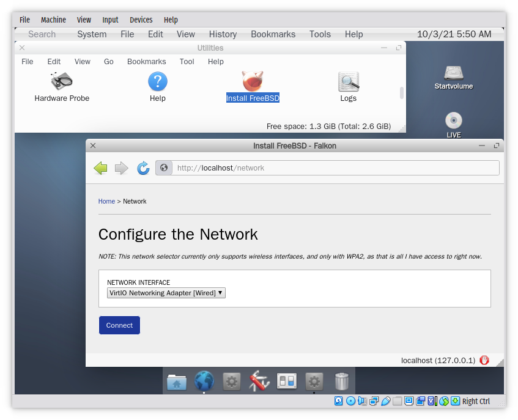Open the Logs utility

(348, 82)
